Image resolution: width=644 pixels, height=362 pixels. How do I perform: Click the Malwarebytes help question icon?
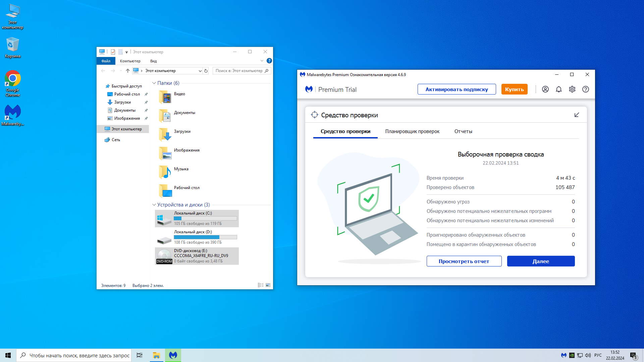point(586,89)
